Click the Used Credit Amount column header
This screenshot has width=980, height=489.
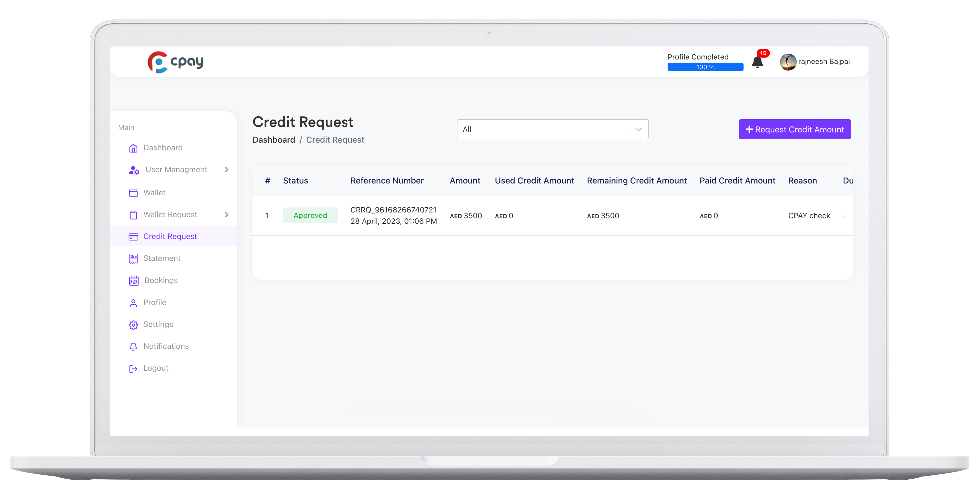point(534,181)
